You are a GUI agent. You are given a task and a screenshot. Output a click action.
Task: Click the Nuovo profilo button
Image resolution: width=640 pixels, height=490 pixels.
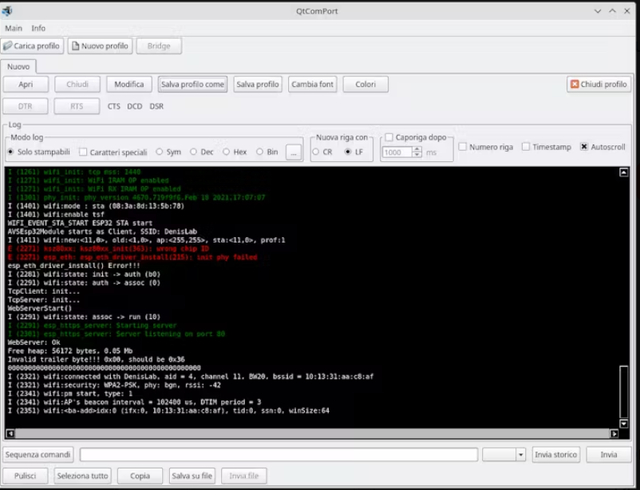(100, 46)
